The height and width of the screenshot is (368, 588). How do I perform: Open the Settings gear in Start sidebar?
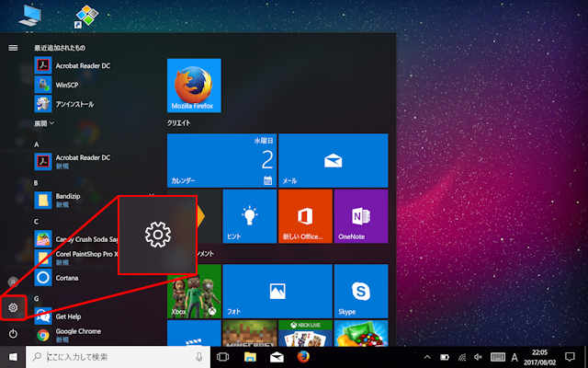pos(13,307)
